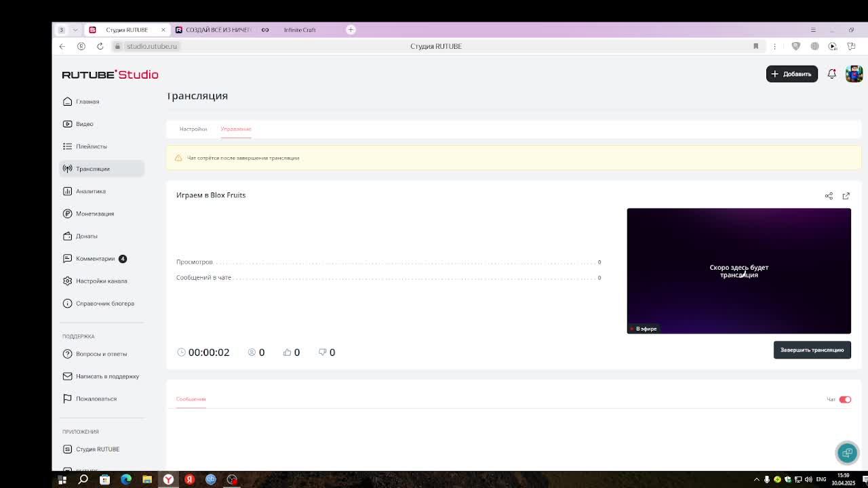Select the Студия RUTUBE browser tab
Screen dimensions: 868x488
(x=127, y=30)
